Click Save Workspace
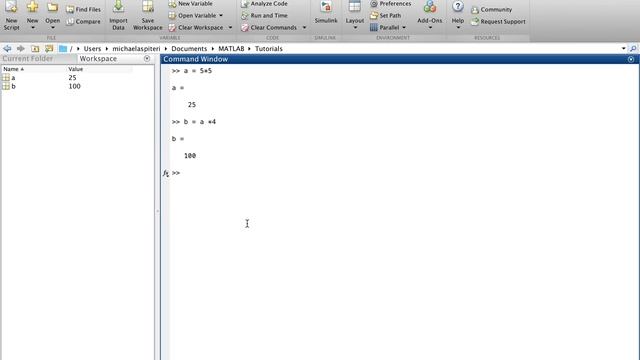 pyautogui.click(x=148, y=16)
